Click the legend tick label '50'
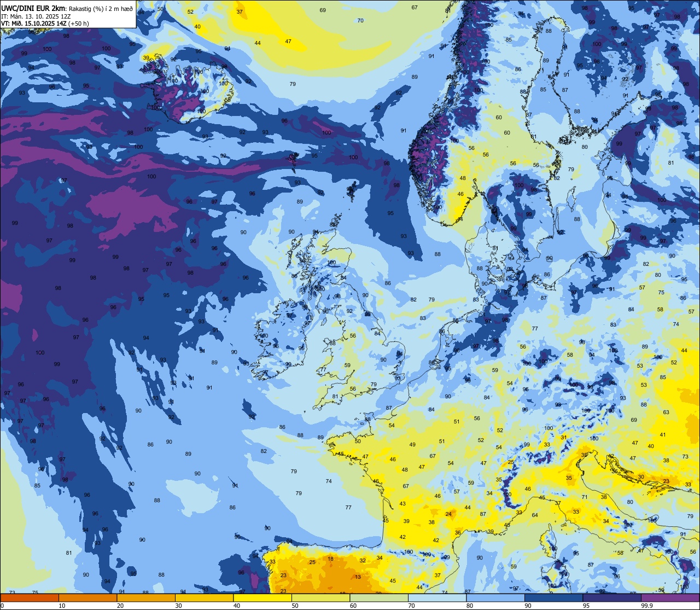700x610 pixels. [x=295, y=606]
